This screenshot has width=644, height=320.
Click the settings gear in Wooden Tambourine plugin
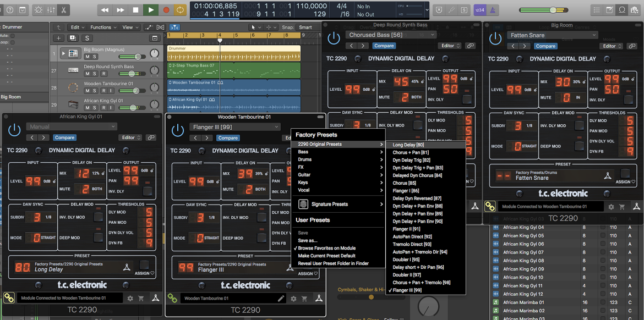[x=294, y=299]
